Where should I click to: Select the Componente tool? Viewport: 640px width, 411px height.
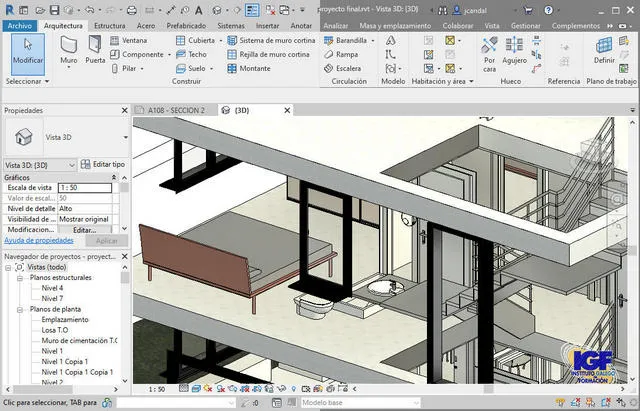(x=138, y=54)
